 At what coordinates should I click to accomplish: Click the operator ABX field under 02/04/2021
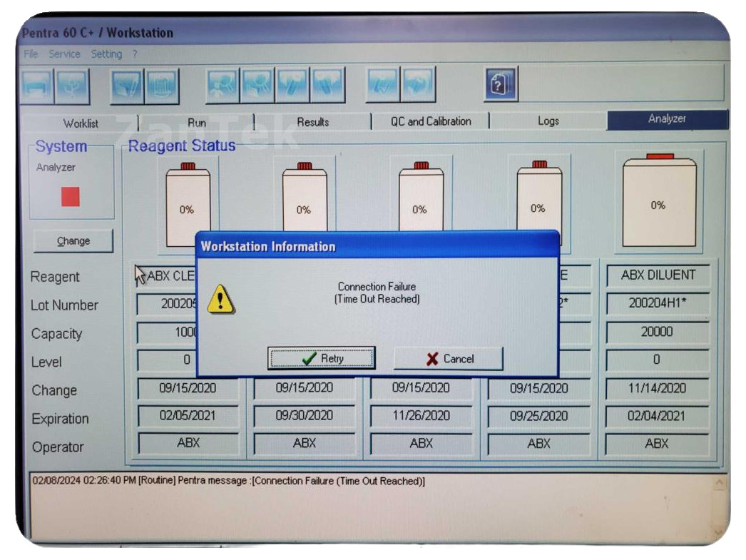pyautogui.click(x=656, y=444)
